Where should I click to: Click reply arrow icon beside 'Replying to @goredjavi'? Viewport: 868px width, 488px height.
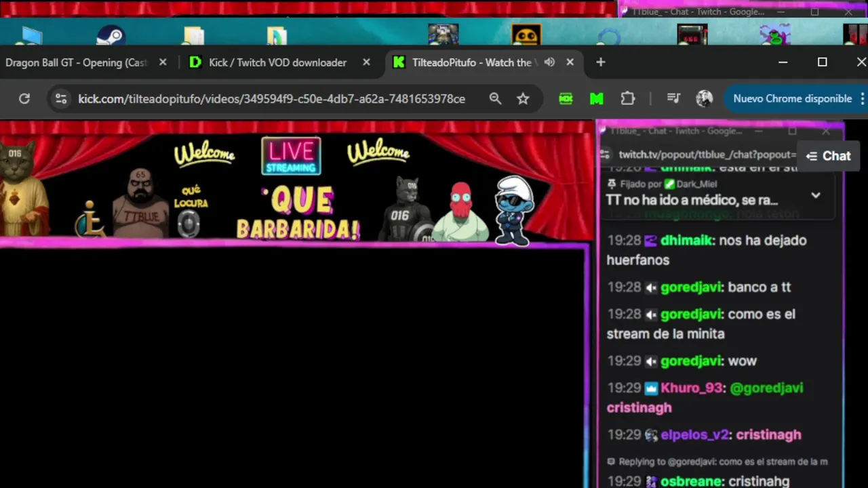point(612,462)
